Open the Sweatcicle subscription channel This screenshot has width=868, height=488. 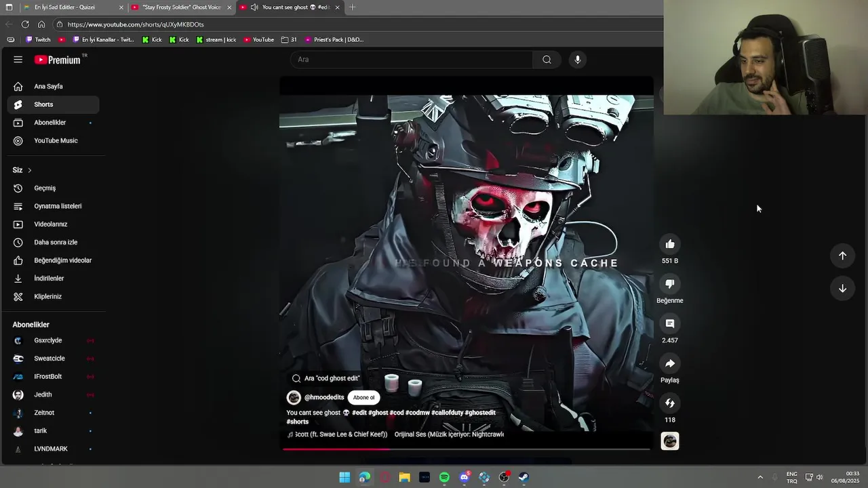click(54, 359)
